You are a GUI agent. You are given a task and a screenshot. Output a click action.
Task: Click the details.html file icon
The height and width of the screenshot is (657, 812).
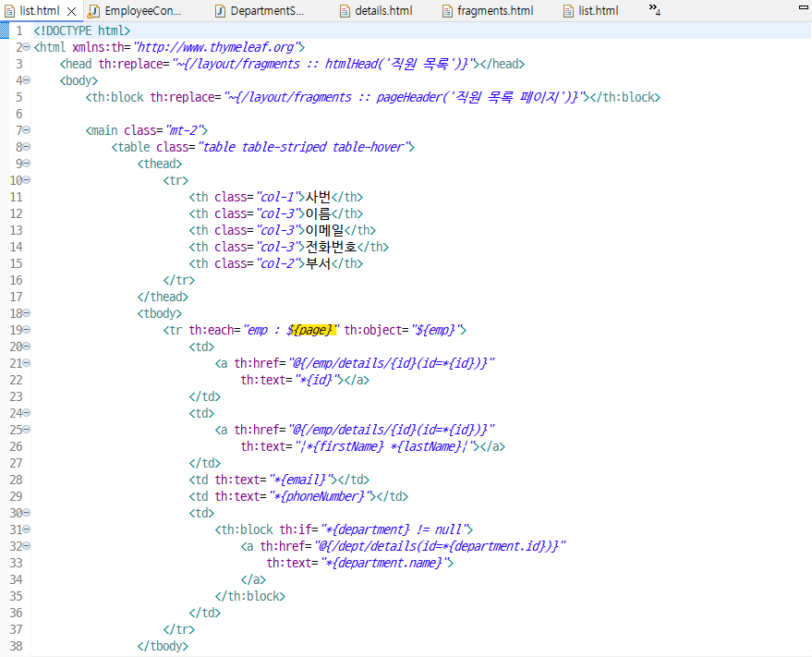tap(345, 11)
